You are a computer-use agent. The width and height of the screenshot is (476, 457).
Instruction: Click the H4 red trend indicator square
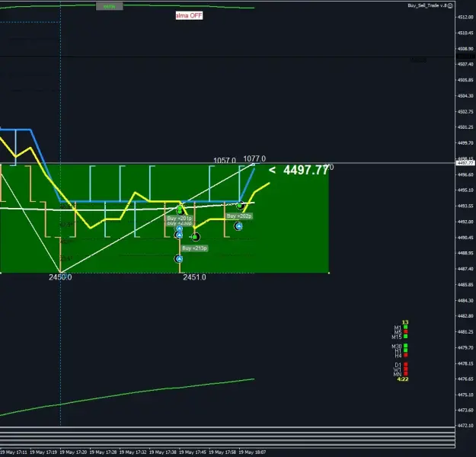click(x=406, y=355)
